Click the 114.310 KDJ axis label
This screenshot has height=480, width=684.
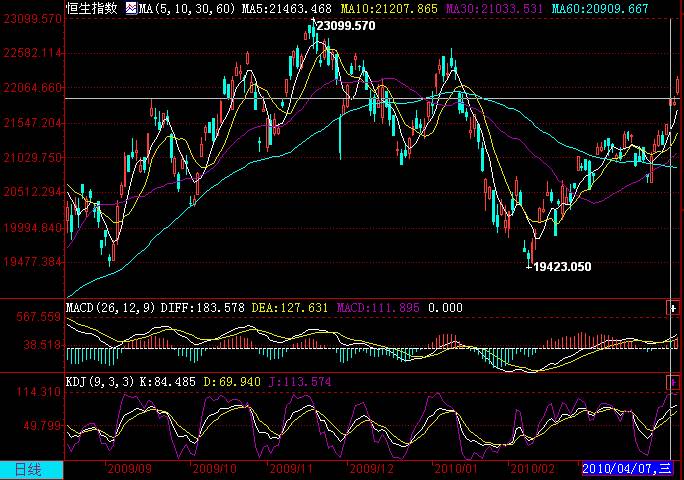coord(39,392)
